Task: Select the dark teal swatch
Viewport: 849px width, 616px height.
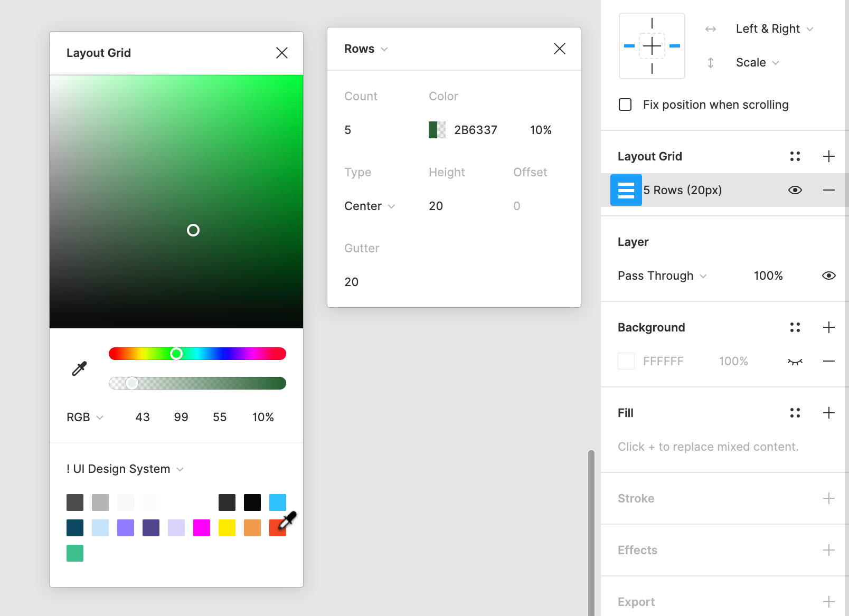Action: point(75,528)
